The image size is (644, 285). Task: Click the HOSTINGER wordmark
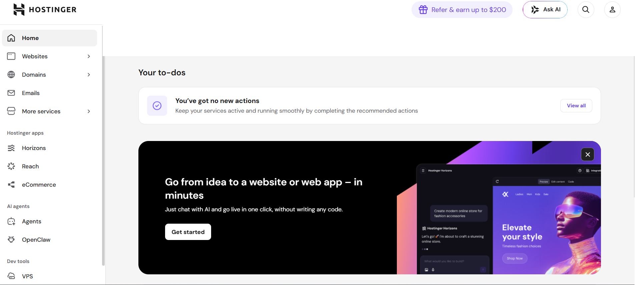(x=53, y=10)
